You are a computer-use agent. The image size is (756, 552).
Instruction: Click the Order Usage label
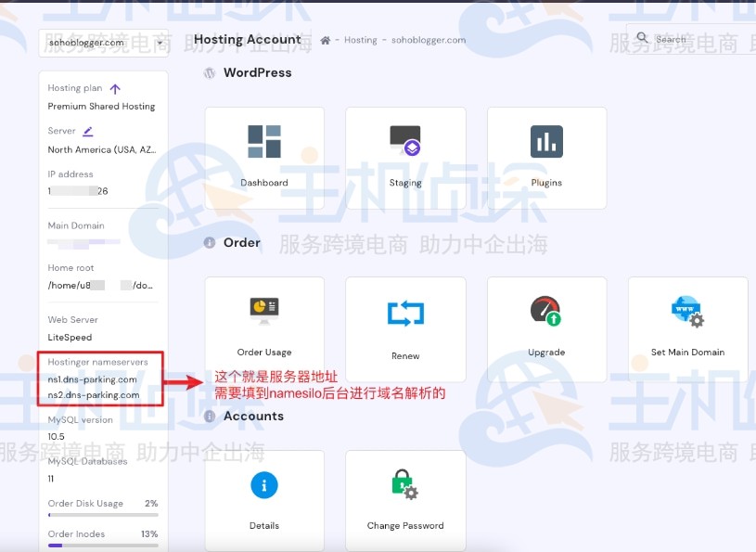(264, 353)
